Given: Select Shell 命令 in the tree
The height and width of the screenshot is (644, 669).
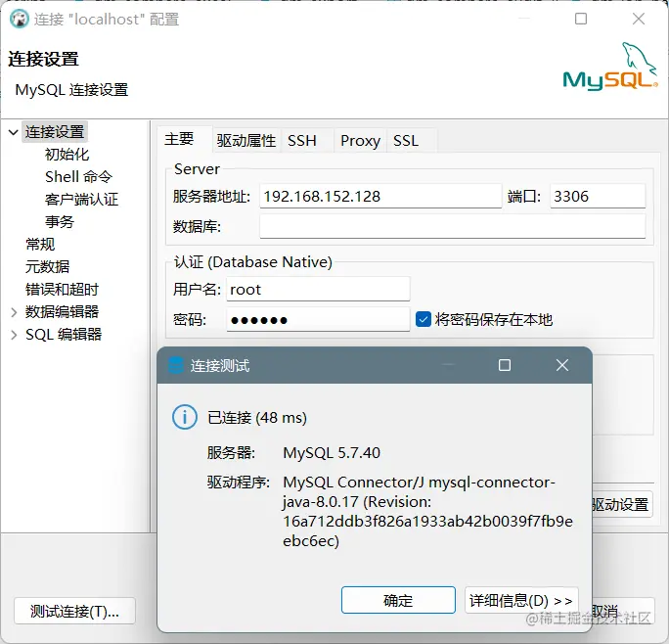Looking at the screenshot, I should pyautogui.click(x=78, y=176).
